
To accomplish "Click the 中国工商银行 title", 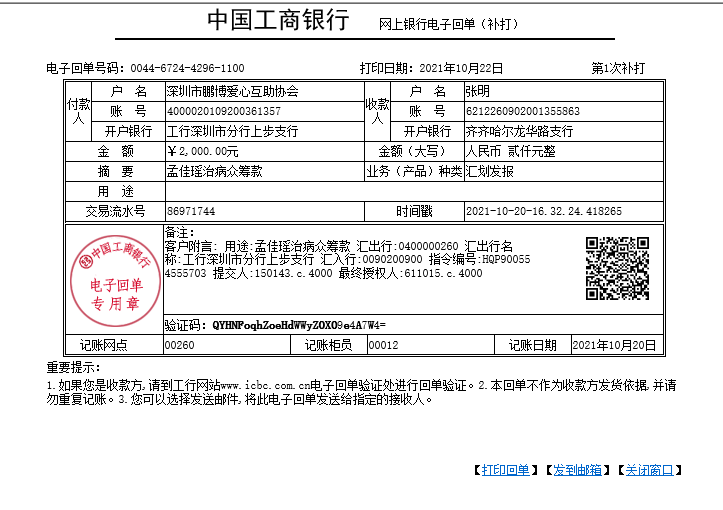I will coord(278,20).
